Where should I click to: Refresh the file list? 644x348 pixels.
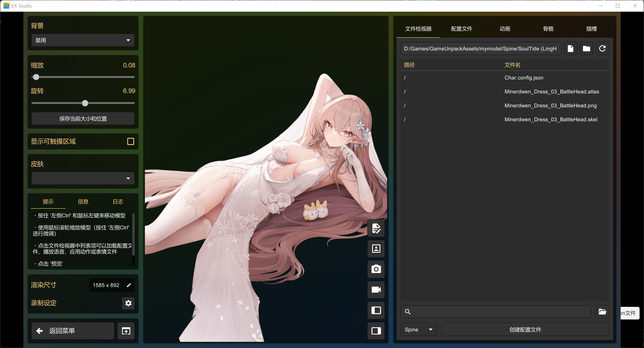603,49
